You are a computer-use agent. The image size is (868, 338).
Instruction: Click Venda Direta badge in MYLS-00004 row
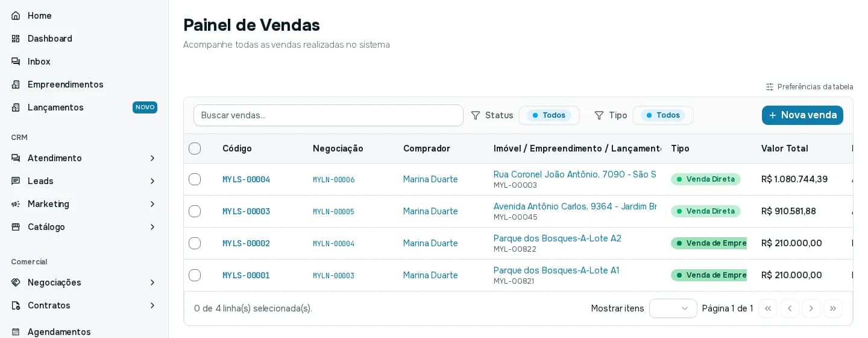point(706,179)
